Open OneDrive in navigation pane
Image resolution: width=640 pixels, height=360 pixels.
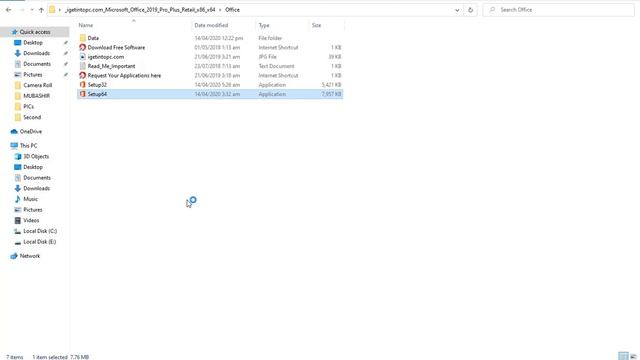click(x=31, y=131)
